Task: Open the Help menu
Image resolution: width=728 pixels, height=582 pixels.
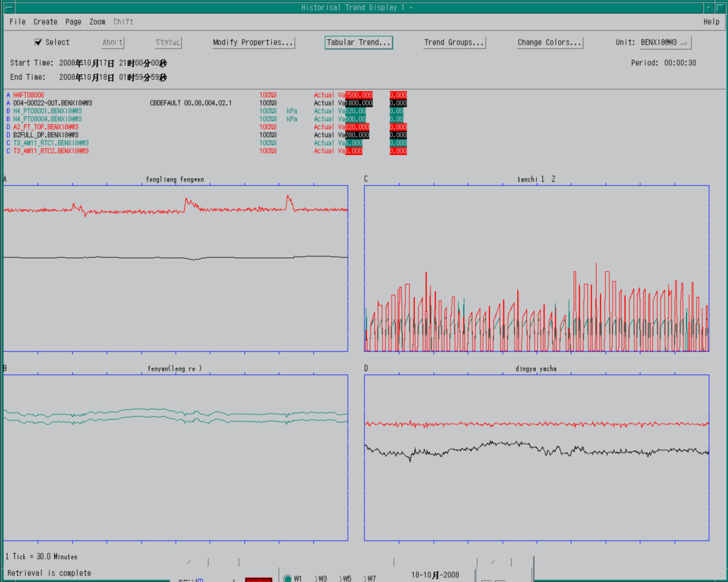Action: coord(711,22)
